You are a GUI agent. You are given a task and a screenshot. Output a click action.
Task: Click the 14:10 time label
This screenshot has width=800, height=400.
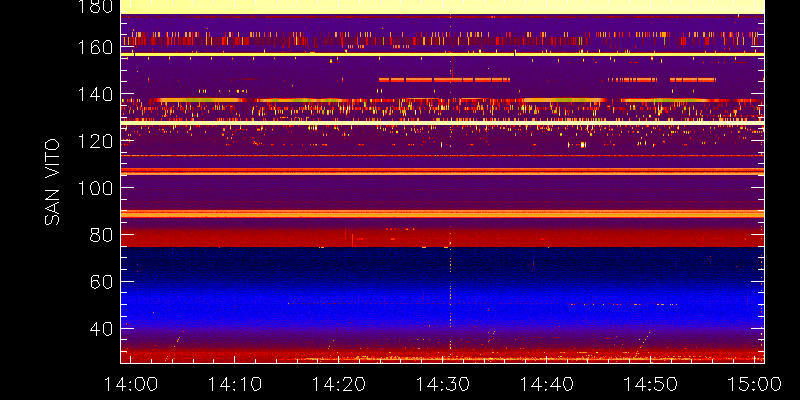point(234,384)
